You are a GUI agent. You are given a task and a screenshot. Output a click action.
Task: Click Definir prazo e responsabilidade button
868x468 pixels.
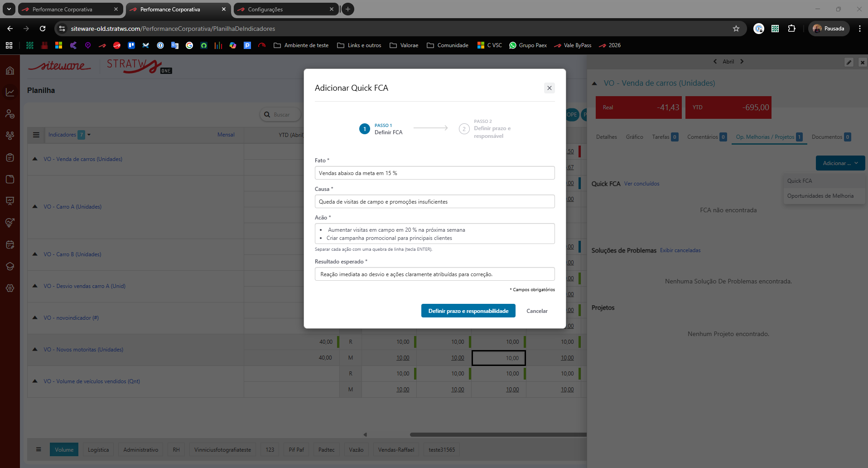coord(468,311)
